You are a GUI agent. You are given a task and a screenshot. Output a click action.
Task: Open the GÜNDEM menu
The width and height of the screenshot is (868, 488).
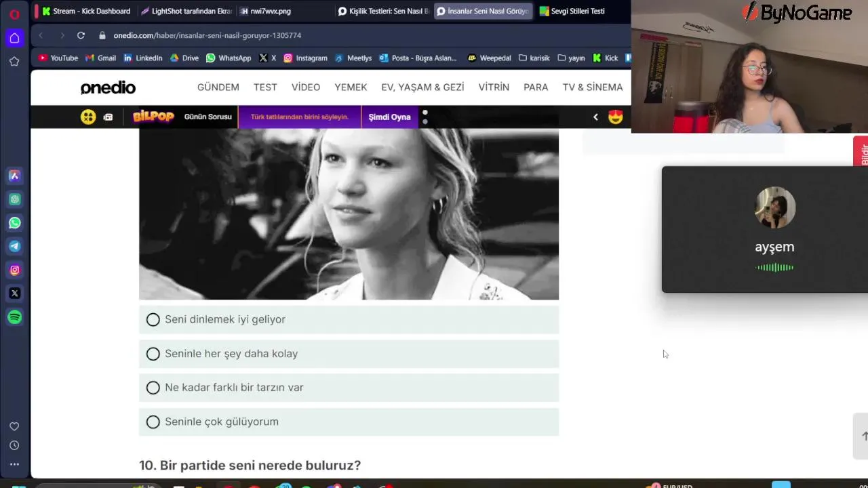(x=218, y=87)
